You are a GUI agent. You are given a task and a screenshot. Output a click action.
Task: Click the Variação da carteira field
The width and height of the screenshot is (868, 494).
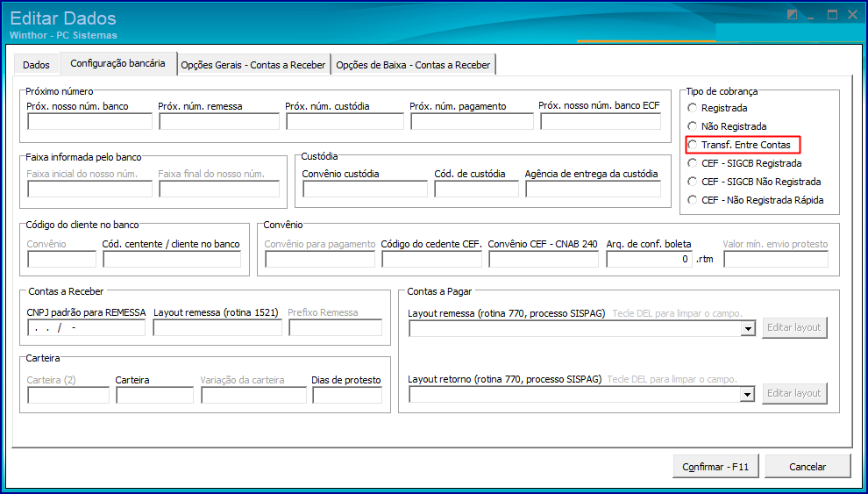coord(253,396)
